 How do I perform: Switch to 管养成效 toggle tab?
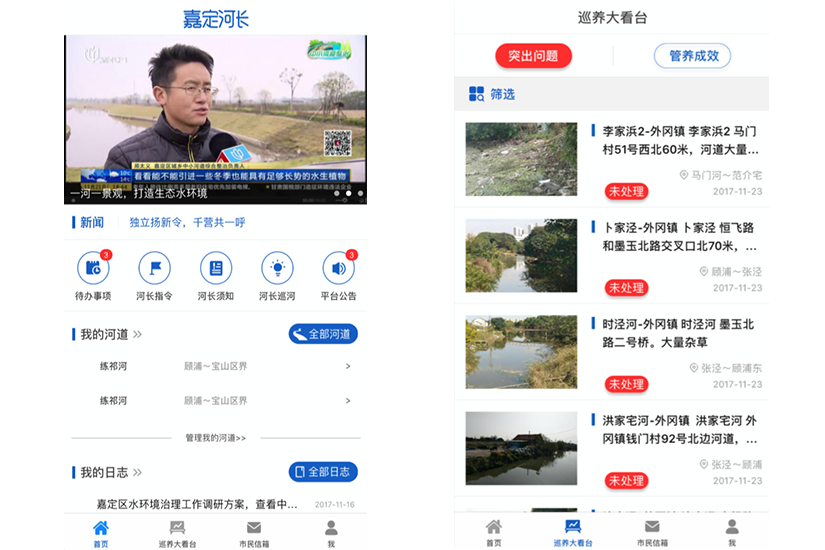tap(693, 56)
